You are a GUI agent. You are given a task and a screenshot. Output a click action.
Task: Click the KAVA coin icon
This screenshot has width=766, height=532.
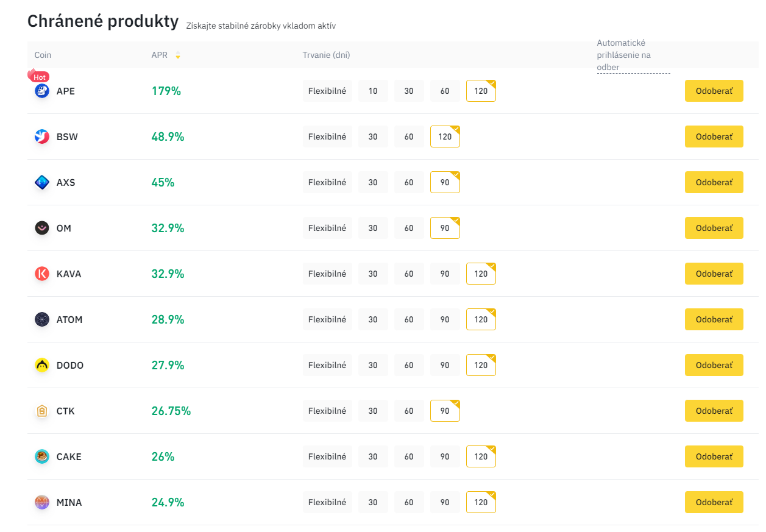click(42, 274)
